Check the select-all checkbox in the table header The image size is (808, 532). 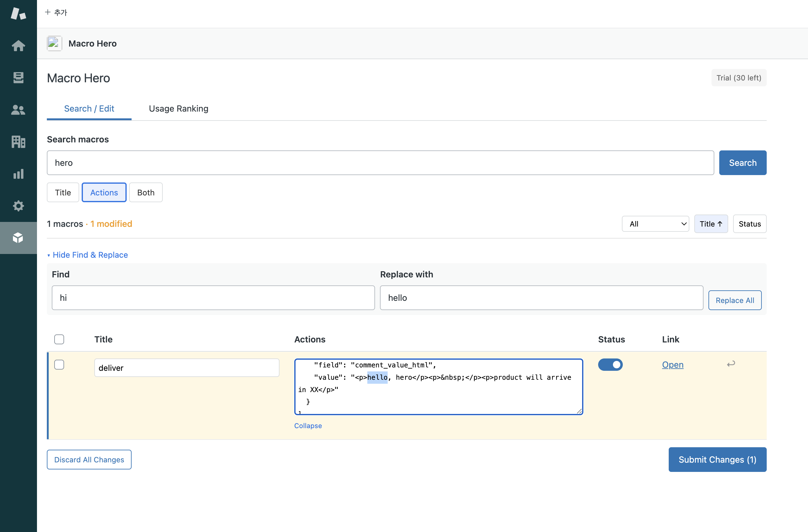[59, 339]
